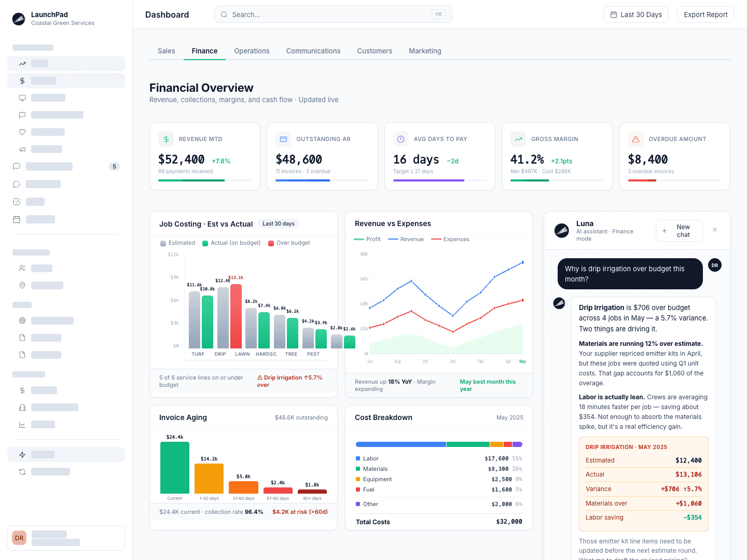This screenshot has width=747, height=560.
Task: Click the green Materials color swatch
Action: pyautogui.click(x=358, y=469)
